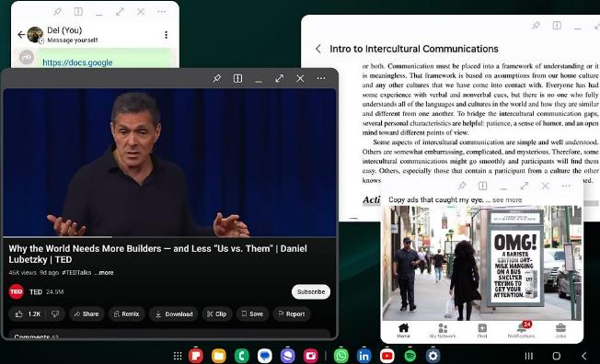Pin the WhatsApp window
Screen dimensions: 600x364
click(57, 12)
